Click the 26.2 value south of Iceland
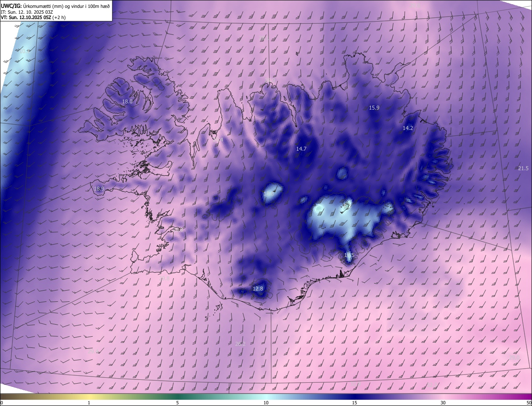Viewport: 532px width, 406px height. click(x=240, y=344)
